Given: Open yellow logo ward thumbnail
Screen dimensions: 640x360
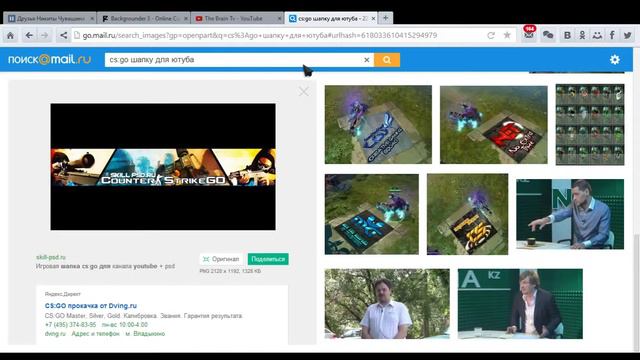Looking at the screenshot, I should coord(468,214).
